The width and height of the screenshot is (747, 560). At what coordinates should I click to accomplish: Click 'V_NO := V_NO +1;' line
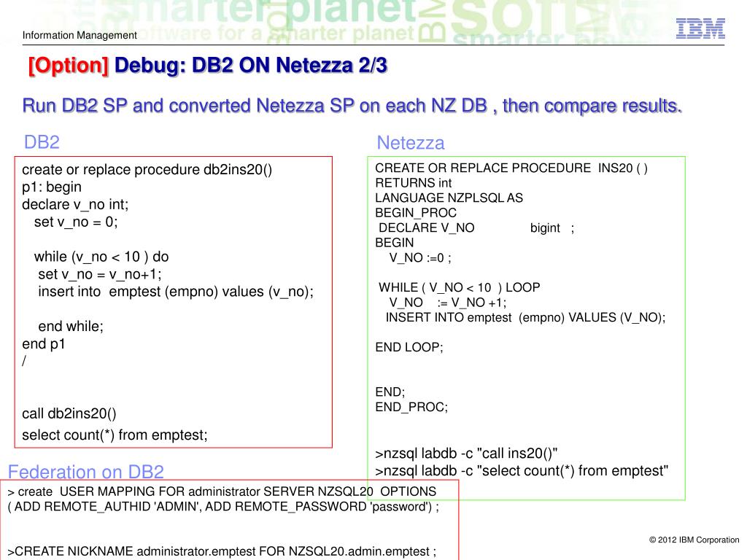pyautogui.click(x=448, y=303)
